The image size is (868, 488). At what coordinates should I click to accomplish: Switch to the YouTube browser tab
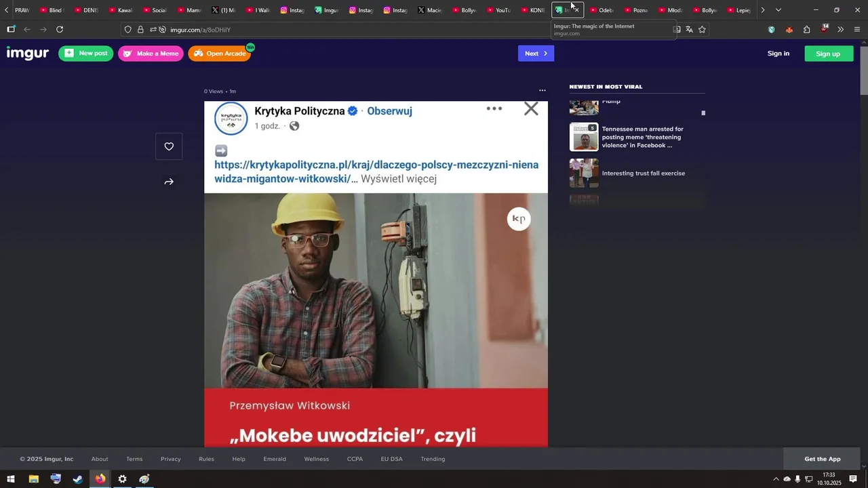click(498, 10)
